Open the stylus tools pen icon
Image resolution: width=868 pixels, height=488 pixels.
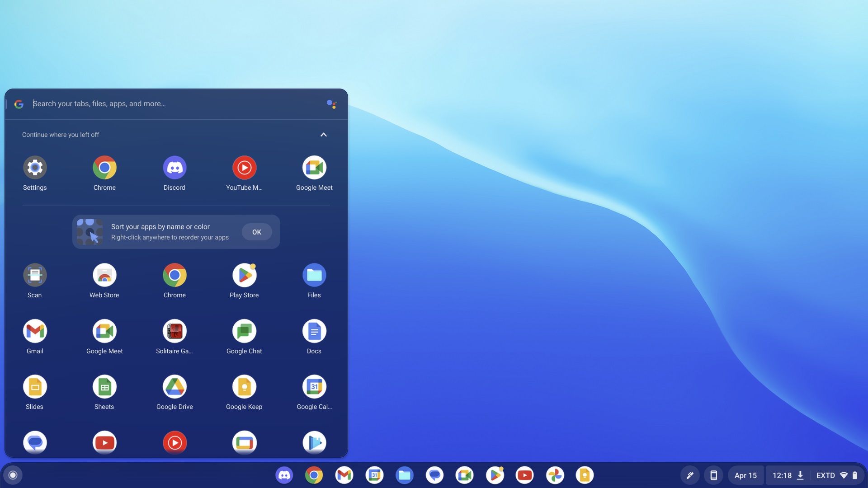point(690,475)
